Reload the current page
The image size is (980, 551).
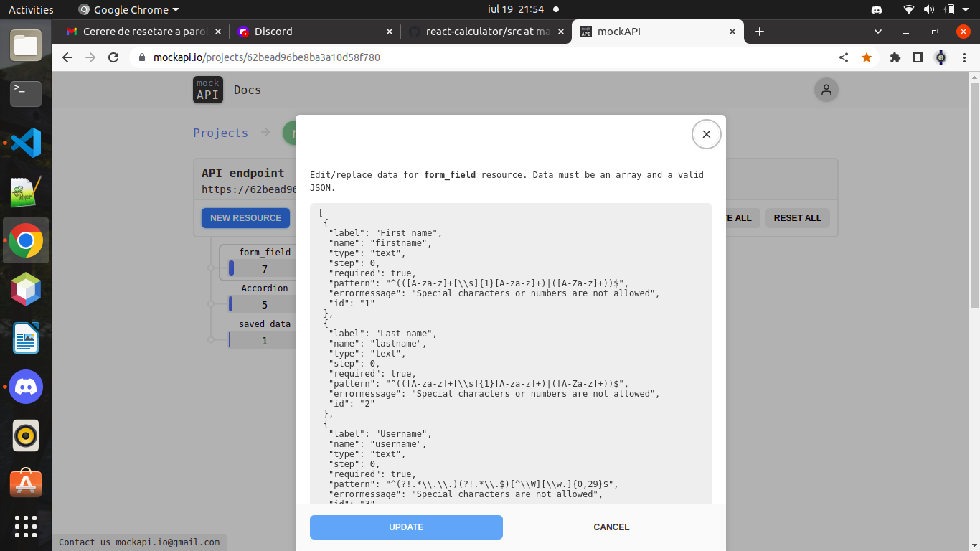(x=113, y=57)
